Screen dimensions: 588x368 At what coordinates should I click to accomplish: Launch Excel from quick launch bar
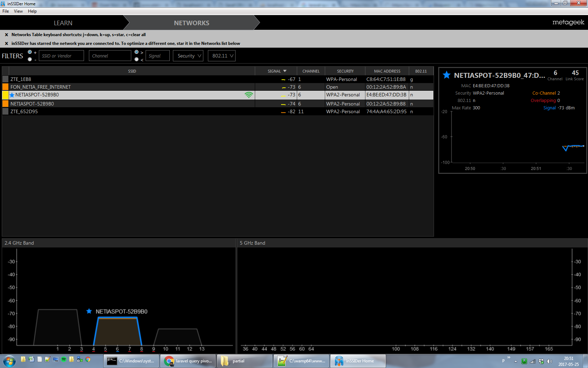coord(31,359)
